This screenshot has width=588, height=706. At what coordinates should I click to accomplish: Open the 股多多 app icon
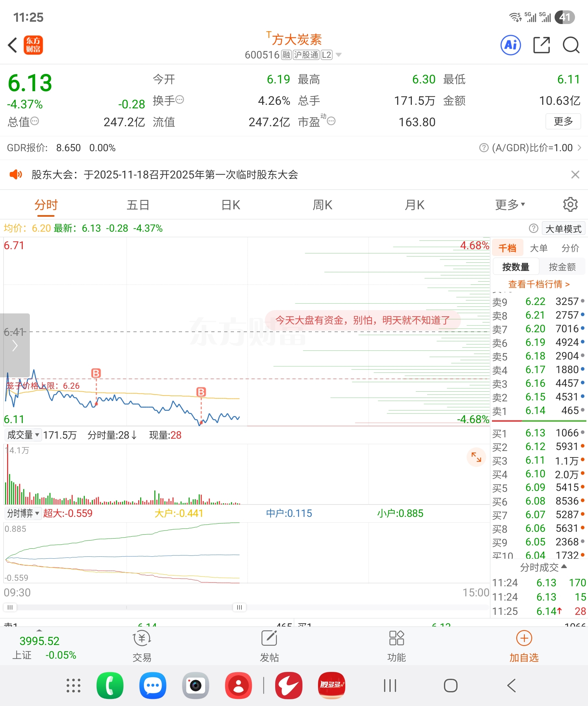332,686
